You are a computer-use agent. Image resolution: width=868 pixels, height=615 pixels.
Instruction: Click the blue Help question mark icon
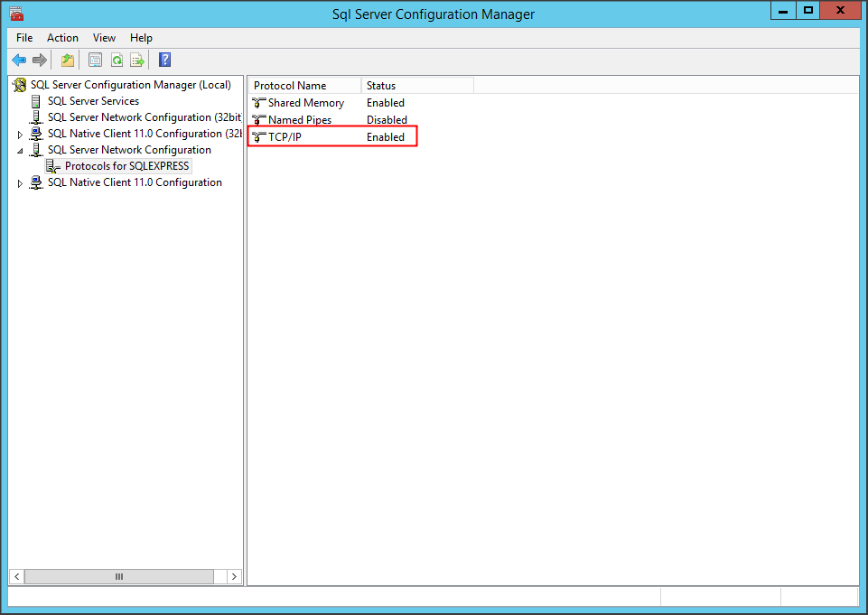tap(164, 61)
